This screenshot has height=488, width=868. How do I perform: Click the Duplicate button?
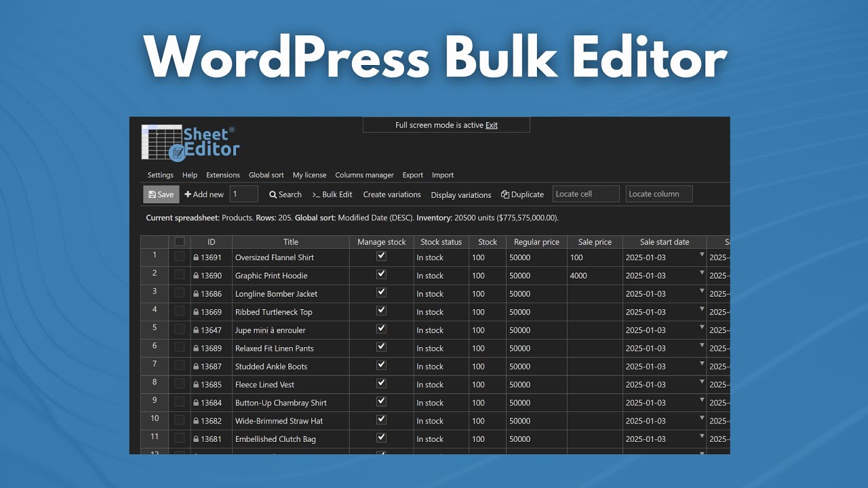[522, 195]
